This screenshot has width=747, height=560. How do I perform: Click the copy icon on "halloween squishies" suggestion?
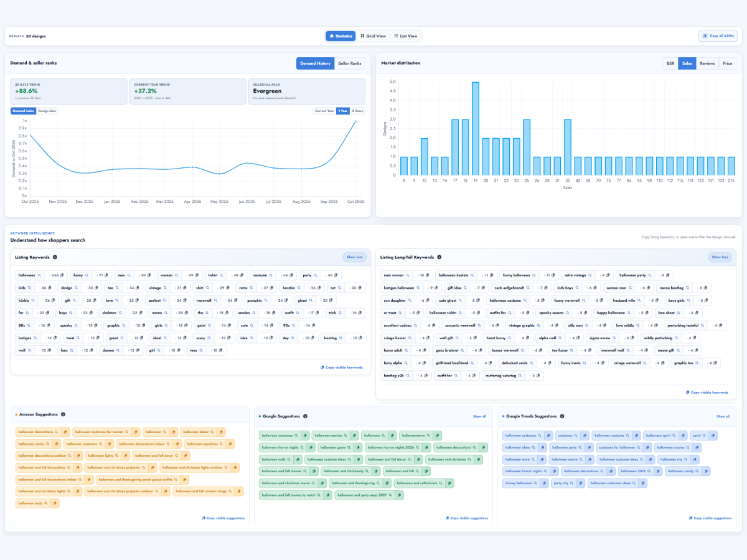click(x=230, y=444)
